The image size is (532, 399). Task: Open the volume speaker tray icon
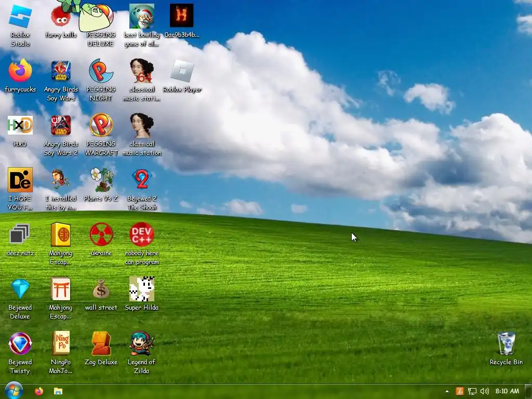pyautogui.click(x=485, y=391)
